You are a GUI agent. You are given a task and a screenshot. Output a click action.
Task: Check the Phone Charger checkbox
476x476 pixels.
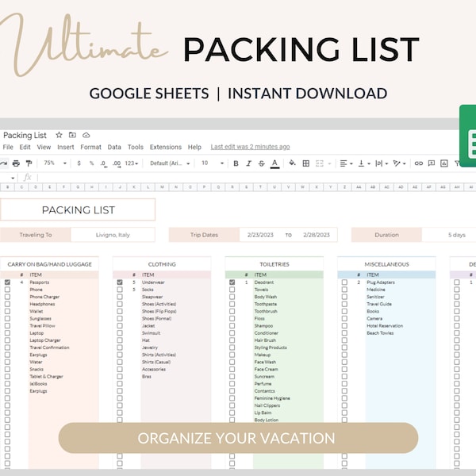7,297
